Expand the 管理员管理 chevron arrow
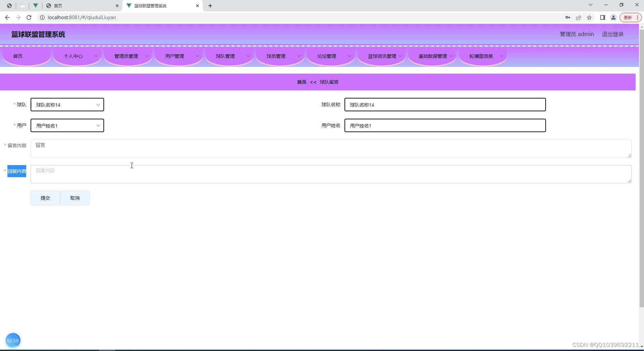The width and height of the screenshot is (644, 351). click(x=147, y=56)
